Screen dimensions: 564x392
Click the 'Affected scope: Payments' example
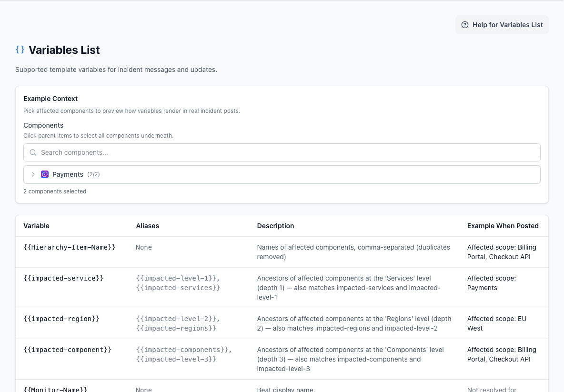pyautogui.click(x=491, y=283)
